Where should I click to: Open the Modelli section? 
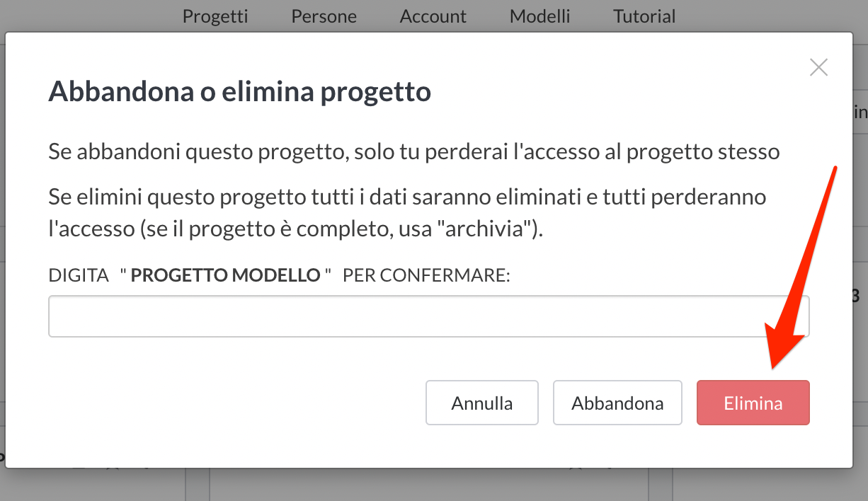pos(539,16)
